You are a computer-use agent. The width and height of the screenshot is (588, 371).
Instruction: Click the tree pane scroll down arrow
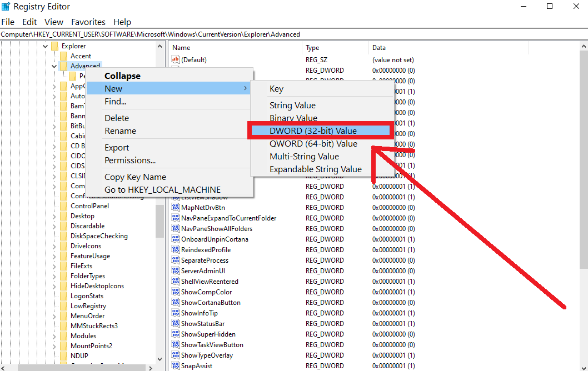point(160,359)
